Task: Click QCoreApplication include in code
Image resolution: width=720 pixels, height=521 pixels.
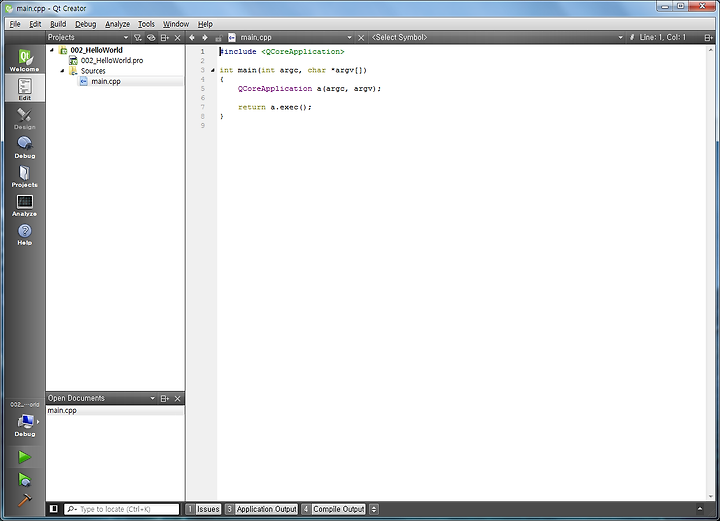Action: click(303, 52)
